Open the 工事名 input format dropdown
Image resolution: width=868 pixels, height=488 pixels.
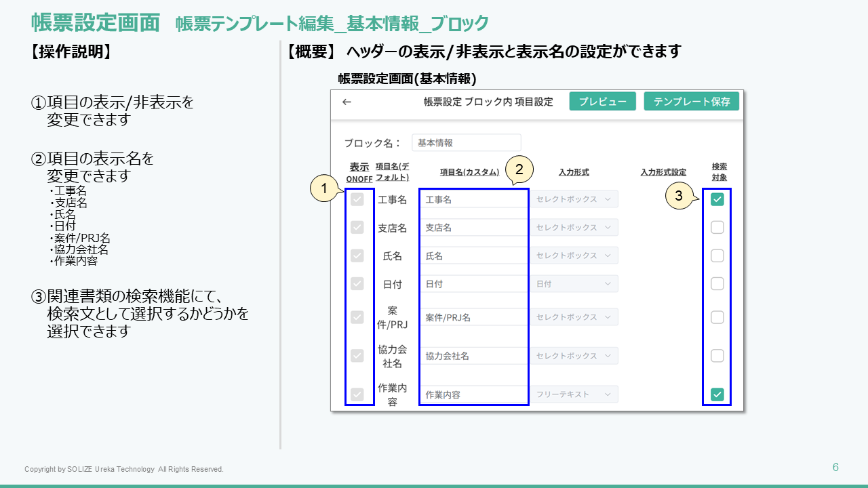point(574,199)
